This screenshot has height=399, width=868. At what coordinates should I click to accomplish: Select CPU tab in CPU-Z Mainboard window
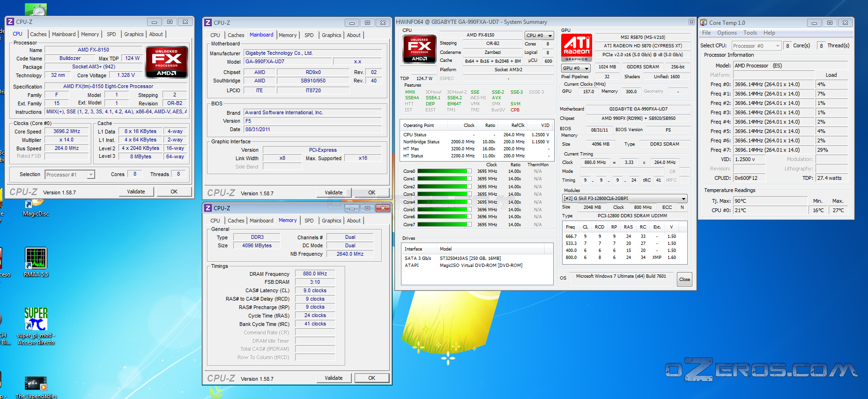tap(215, 35)
